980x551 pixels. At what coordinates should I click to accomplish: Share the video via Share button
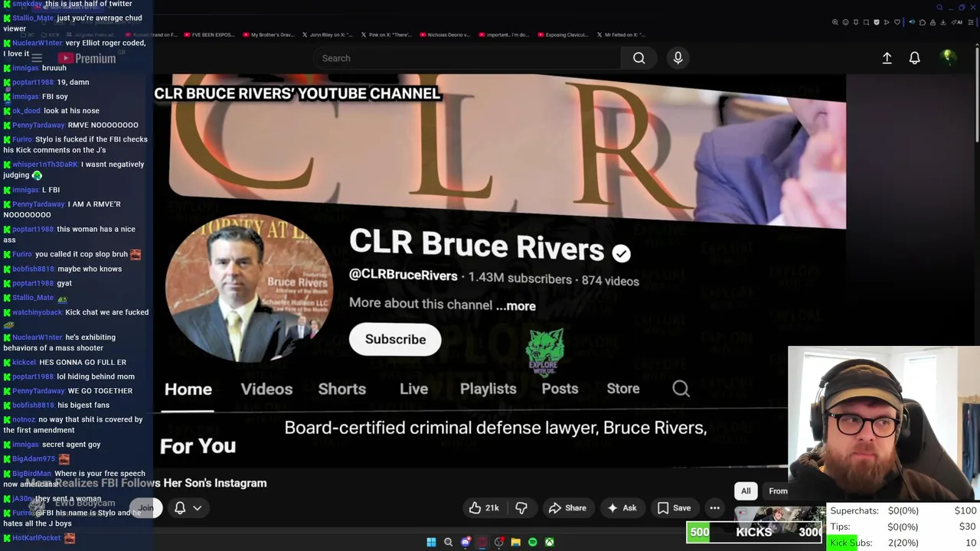[567, 507]
